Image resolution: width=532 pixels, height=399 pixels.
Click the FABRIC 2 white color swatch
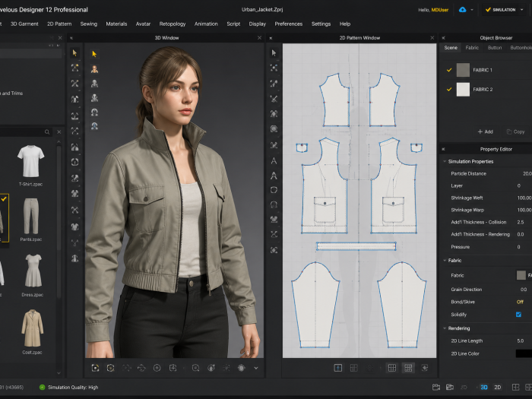click(x=463, y=89)
